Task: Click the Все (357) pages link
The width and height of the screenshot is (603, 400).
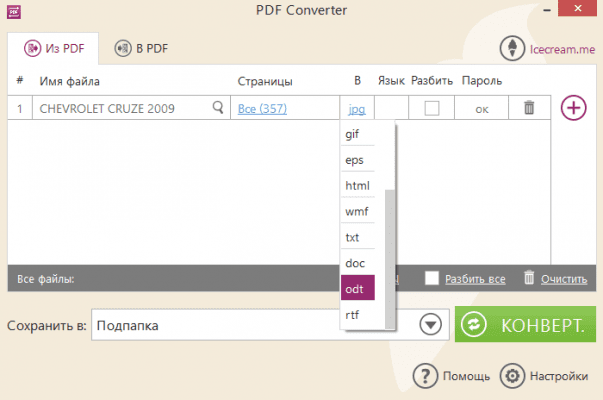Action: [x=261, y=109]
